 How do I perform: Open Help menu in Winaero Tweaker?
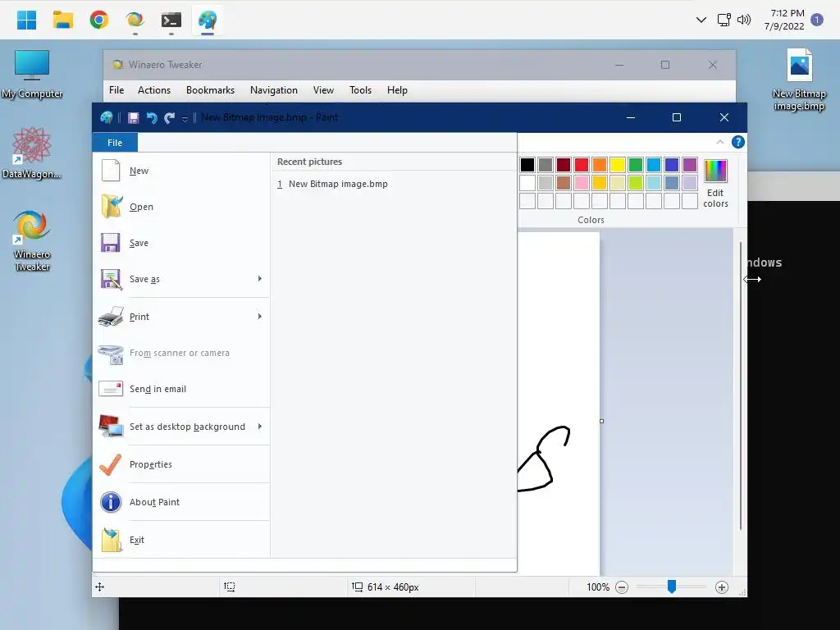click(398, 90)
